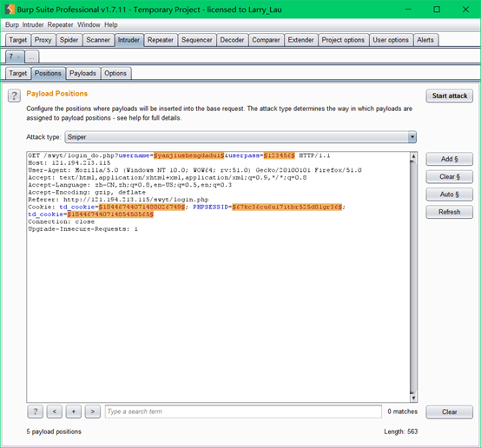Click the Accept-Encoding: gzip, deflate line
Viewport: 481px width, 448px height.
click(x=87, y=193)
